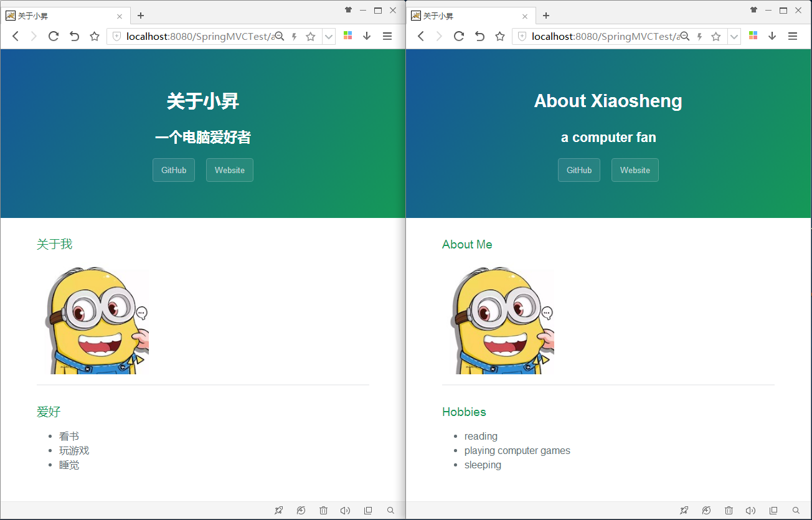This screenshot has height=520, width=812.
Task: Toggle the bookmark star inside left address bar
Action: click(311, 37)
